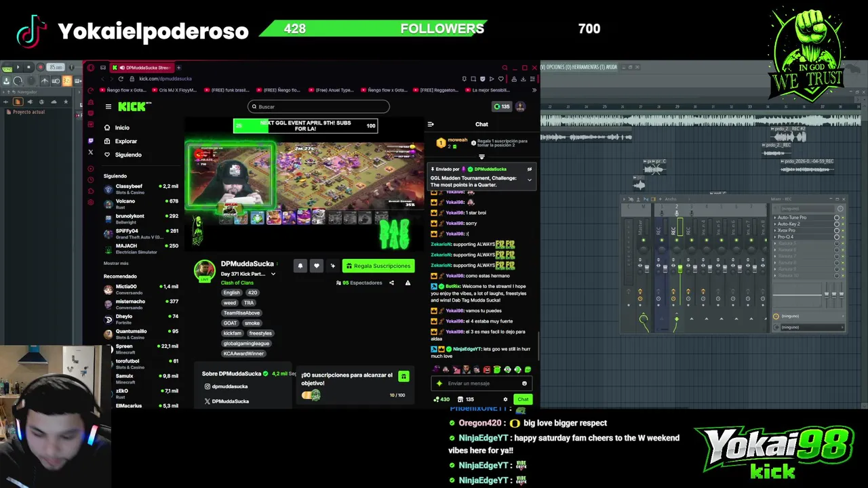The width and height of the screenshot is (868, 488).
Task: Open the OPCIONES menu in FL Studio
Action: [x=558, y=67]
